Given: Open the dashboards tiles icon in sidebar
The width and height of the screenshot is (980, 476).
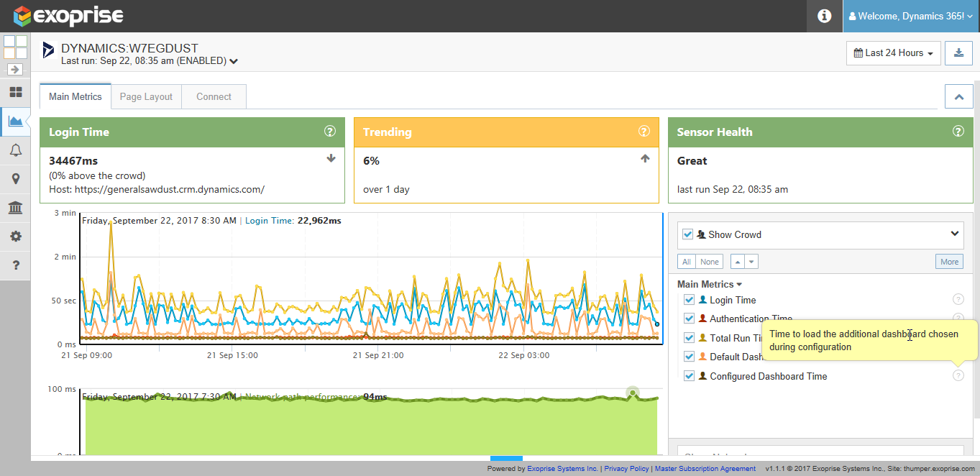Looking at the screenshot, I should point(15,92).
